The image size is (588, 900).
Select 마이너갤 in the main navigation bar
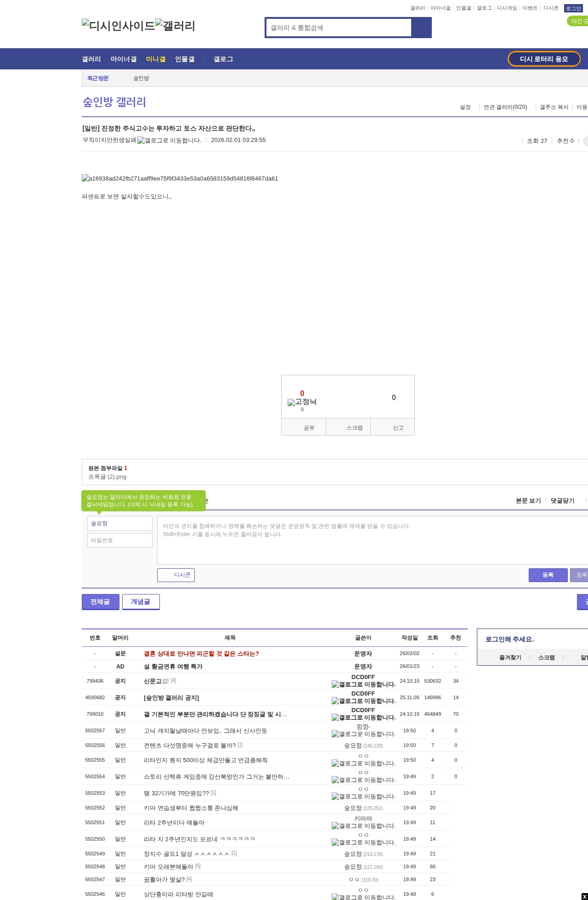124,59
